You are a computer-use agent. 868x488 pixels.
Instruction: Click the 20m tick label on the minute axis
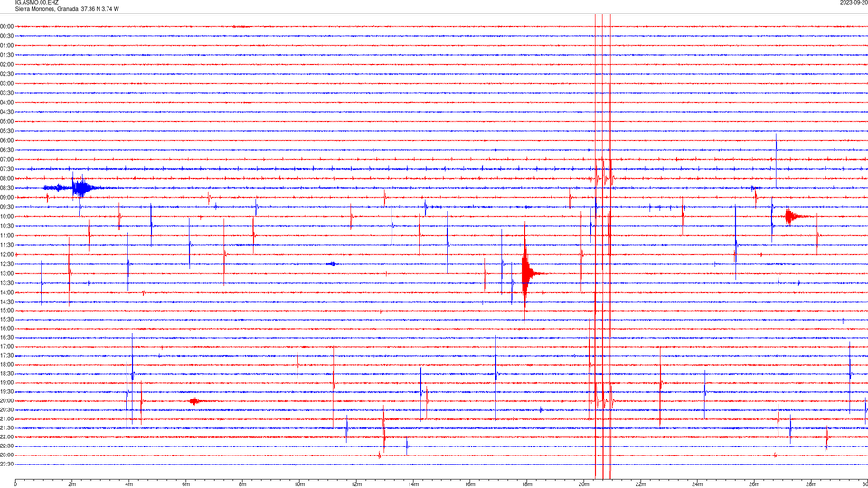(x=583, y=484)
